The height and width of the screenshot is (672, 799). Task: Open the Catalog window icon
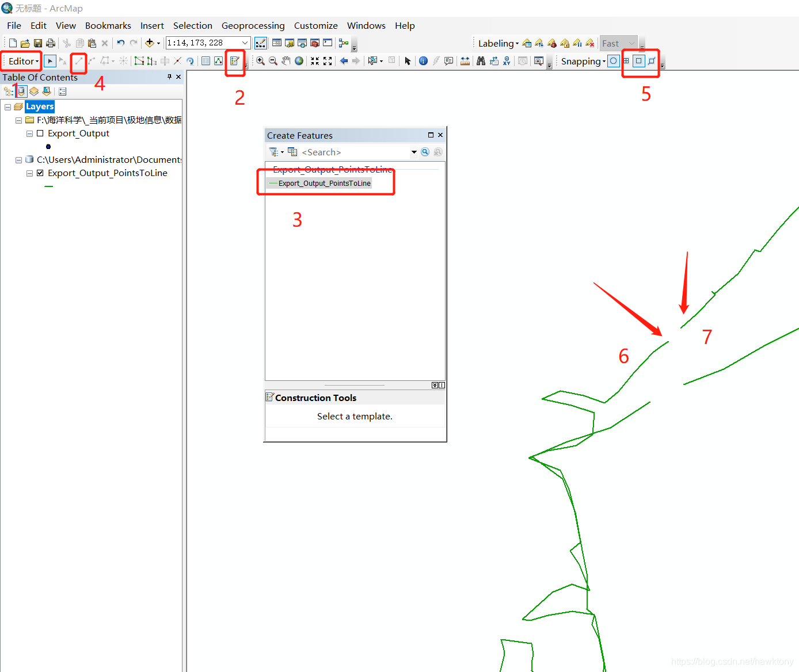(290, 43)
